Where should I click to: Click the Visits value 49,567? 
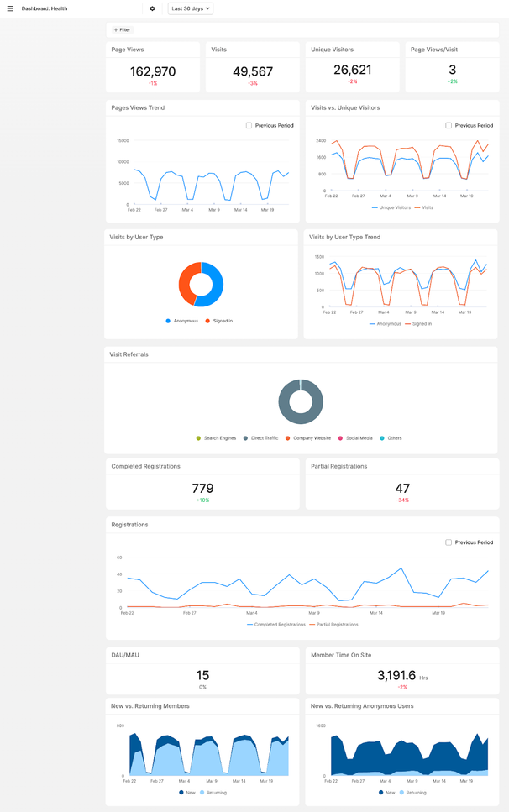pyautogui.click(x=253, y=71)
